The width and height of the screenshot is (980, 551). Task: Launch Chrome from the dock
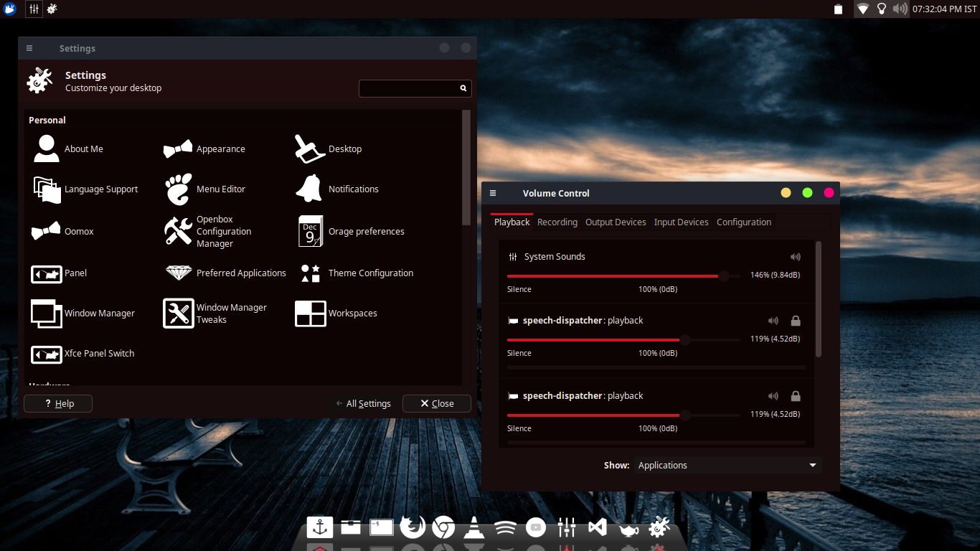coord(443,528)
